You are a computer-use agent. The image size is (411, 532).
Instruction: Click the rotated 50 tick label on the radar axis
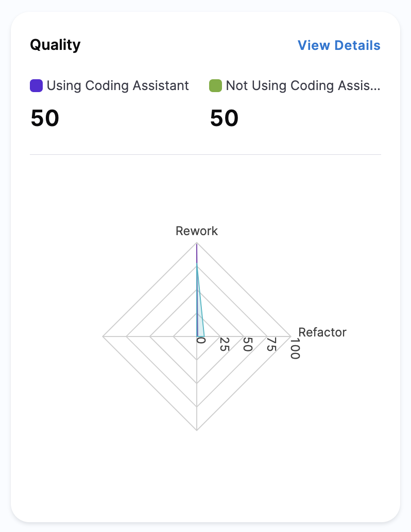tap(247, 344)
